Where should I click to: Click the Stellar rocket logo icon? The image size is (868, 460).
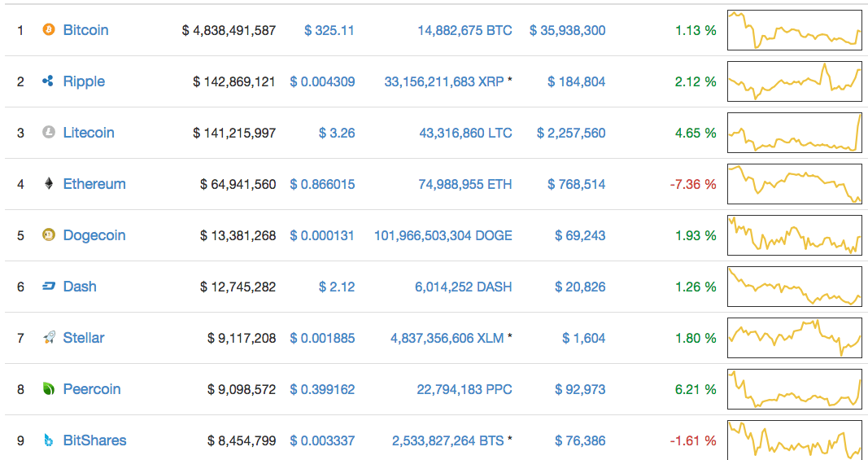coord(48,338)
